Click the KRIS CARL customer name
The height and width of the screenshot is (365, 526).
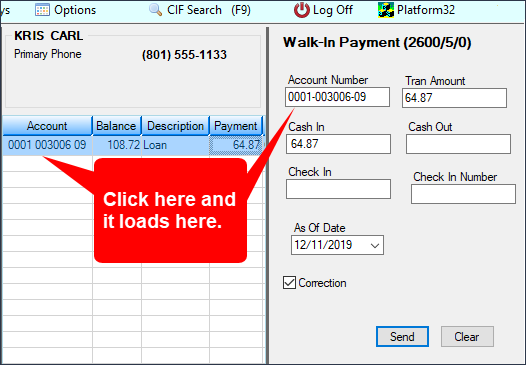click(x=49, y=36)
